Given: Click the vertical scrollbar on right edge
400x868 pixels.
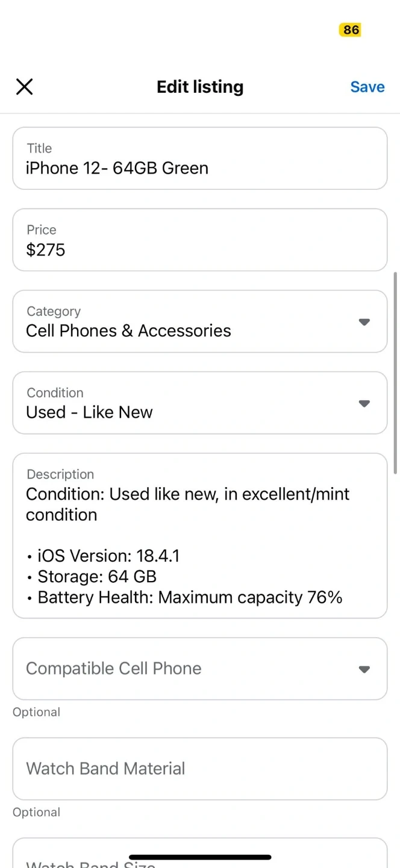Looking at the screenshot, I should [395, 373].
